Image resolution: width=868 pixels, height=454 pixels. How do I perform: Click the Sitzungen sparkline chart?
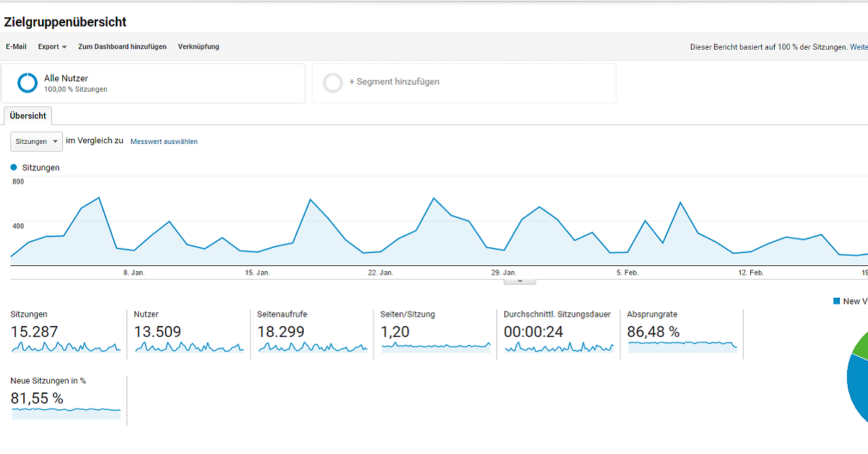click(x=65, y=347)
